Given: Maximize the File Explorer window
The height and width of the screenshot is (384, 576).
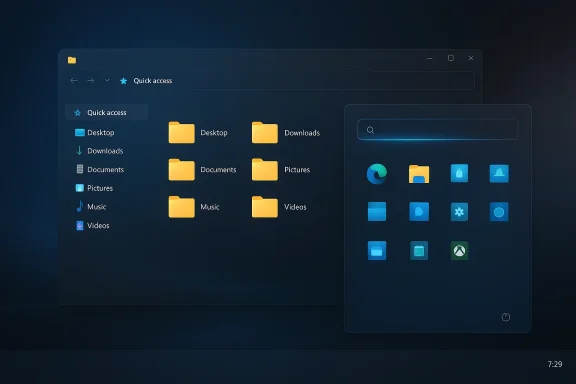Looking at the screenshot, I should point(451,58).
